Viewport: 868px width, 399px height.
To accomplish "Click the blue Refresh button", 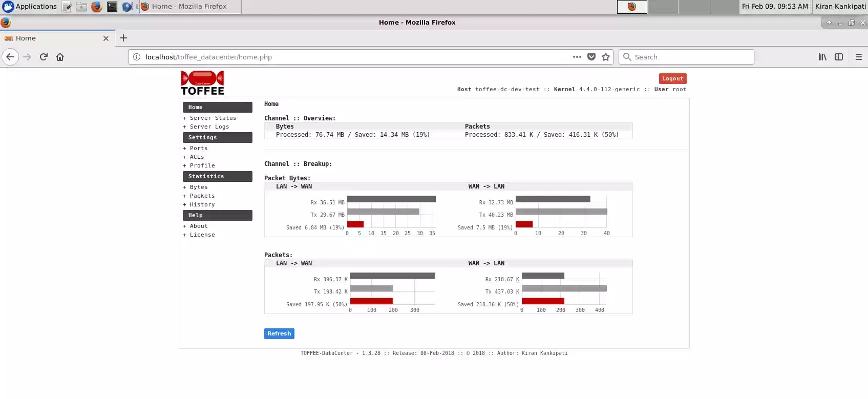I will 279,333.
